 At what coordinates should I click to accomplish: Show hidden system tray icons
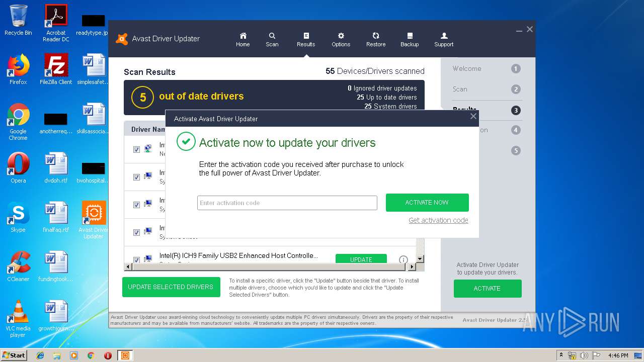(561, 355)
